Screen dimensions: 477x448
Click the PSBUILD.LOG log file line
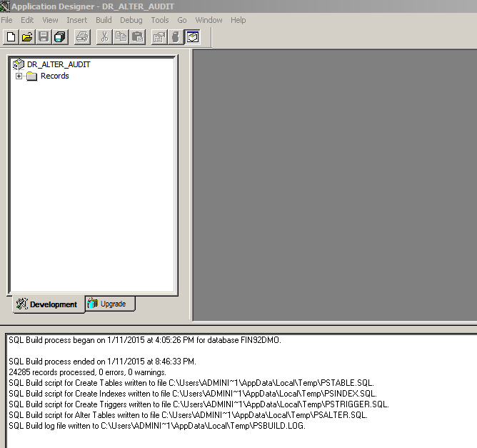tap(157, 425)
